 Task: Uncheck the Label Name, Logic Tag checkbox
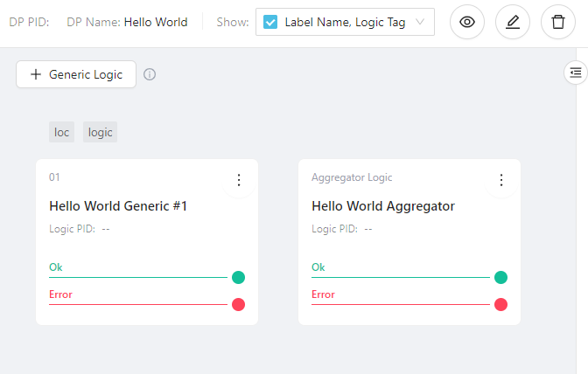pyautogui.click(x=271, y=22)
